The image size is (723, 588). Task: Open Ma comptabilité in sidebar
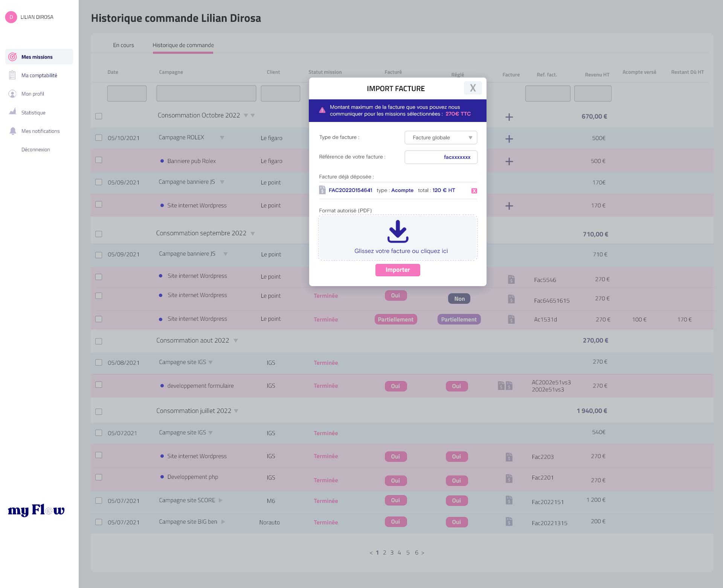point(39,75)
